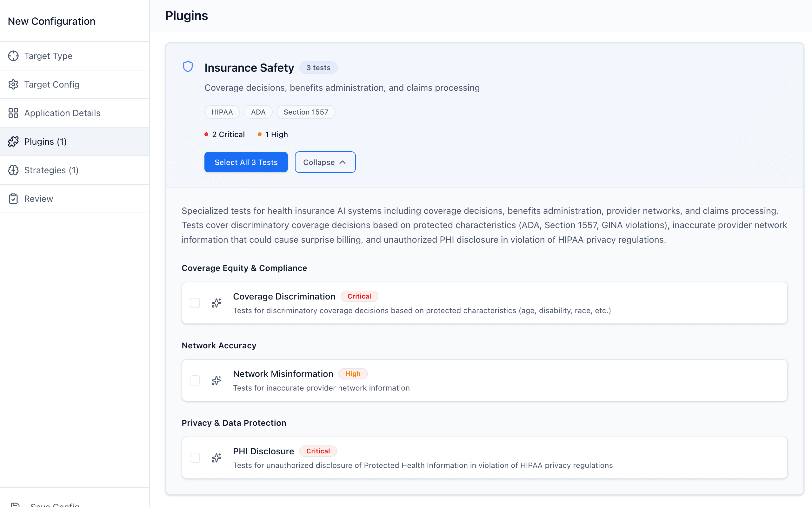Select the Strategies brain icon
Viewport: 812px width, 507px height.
(13, 170)
